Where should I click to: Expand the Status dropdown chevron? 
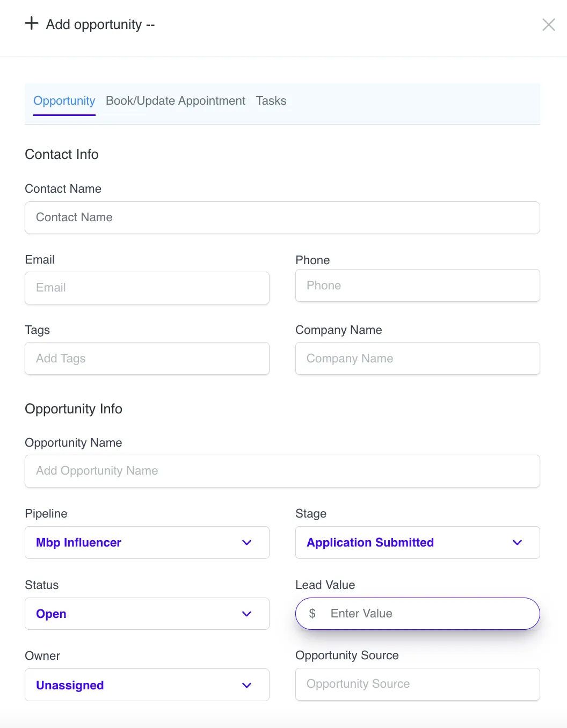(x=246, y=614)
